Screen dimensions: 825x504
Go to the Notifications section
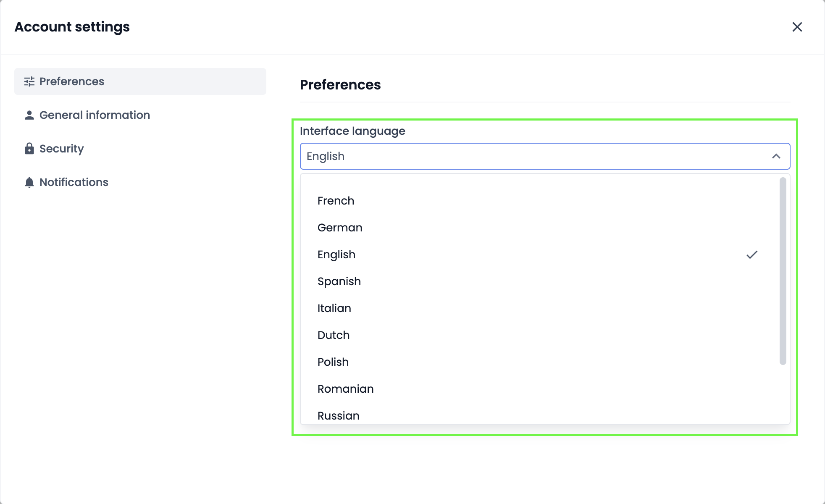point(74,182)
